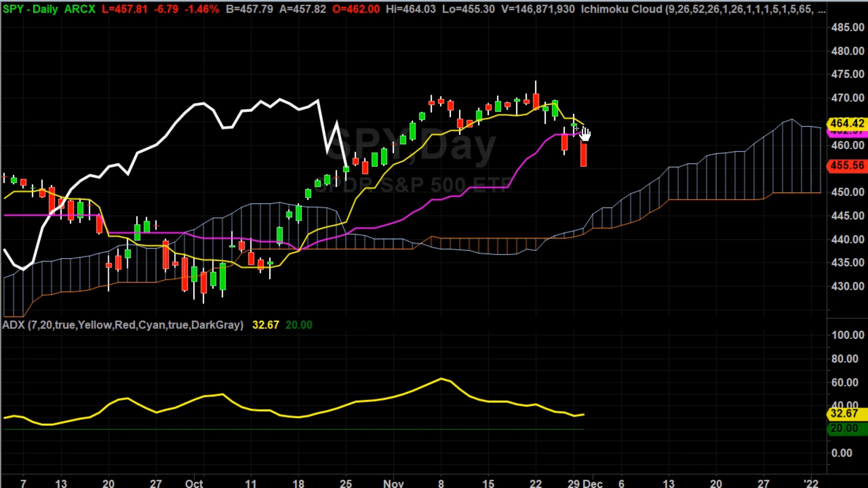Click the 100.00 ADX axis label
Screen dimensions: 868x488
(848, 335)
